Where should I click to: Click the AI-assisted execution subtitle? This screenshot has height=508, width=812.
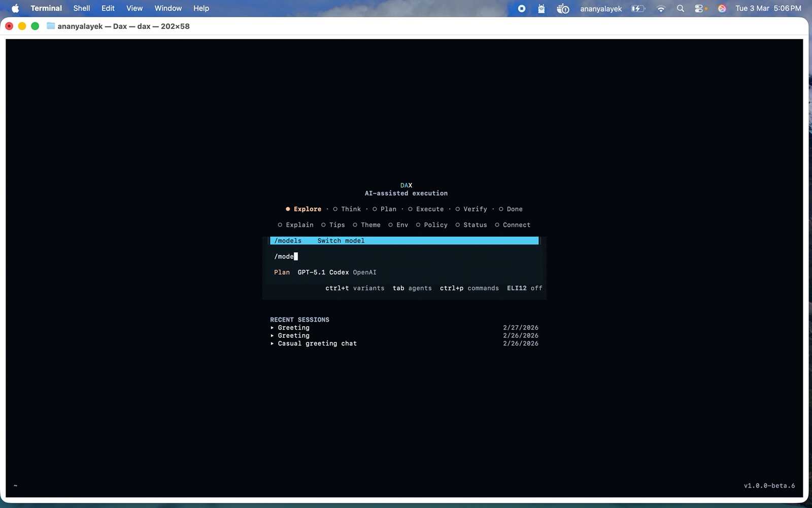tap(406, 193)
